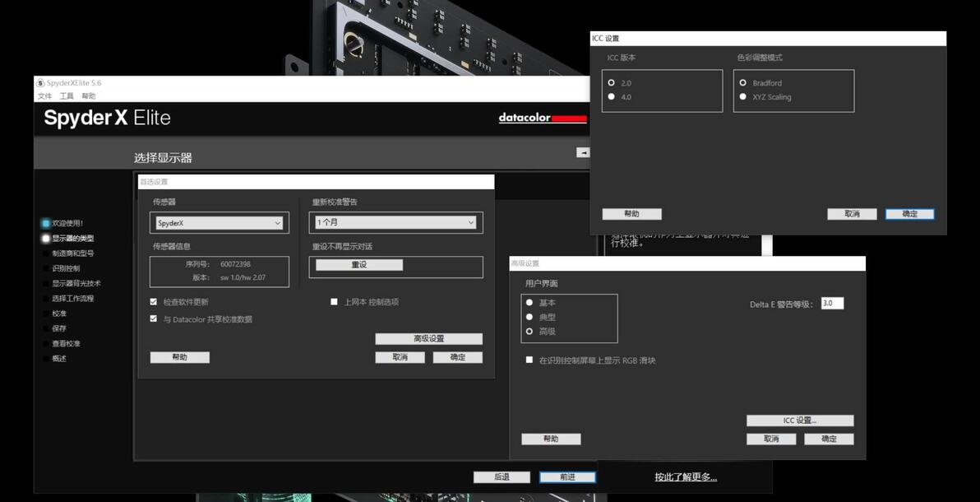
Task: Click 确定 in the 首选设置 dialog
Action: [457, 357]
